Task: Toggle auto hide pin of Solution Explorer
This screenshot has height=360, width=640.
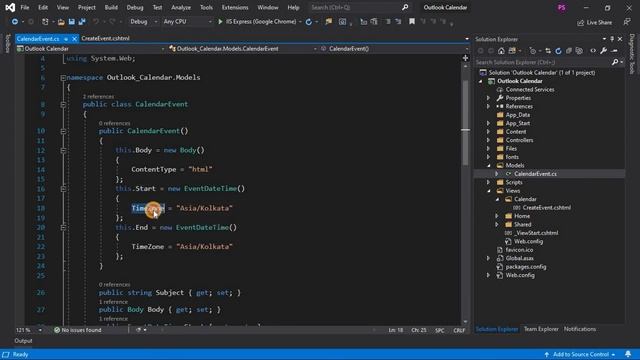Action: click(612, 39)
